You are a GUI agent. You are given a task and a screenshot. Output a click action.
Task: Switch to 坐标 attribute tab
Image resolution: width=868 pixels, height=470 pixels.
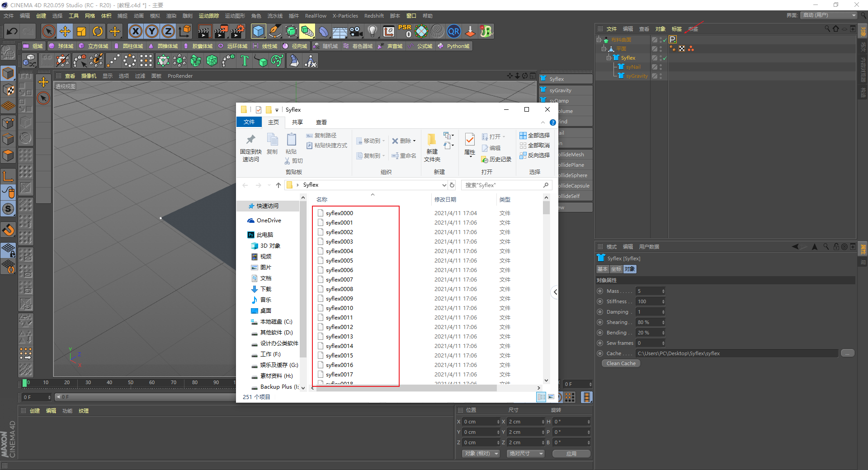pyautogui.click(x=616, y=269)
